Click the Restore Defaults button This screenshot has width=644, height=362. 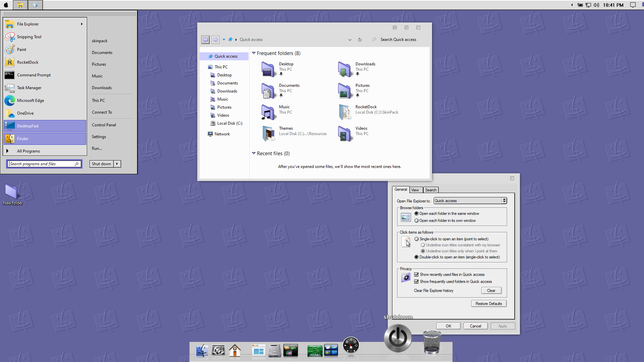pos(489,304)
